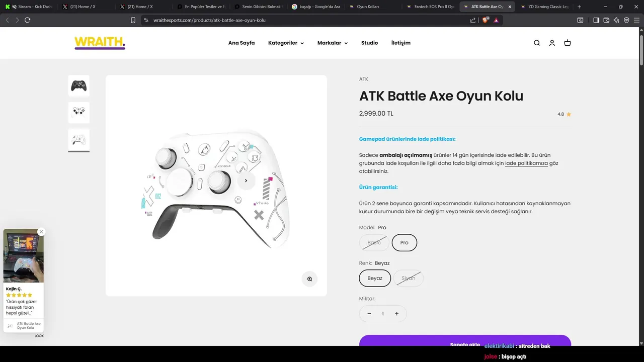This screenshot has width=644, height=362.
Task: Open the browser hamburger menu
Action: [636, 20]
